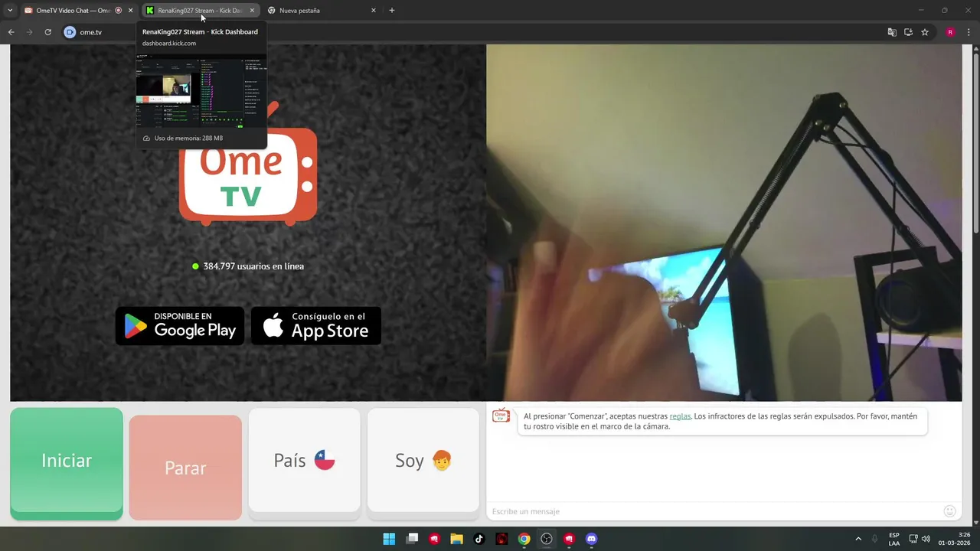Click the webcam preview video panel
The image size is (980, 551).
tap(724, 223)
